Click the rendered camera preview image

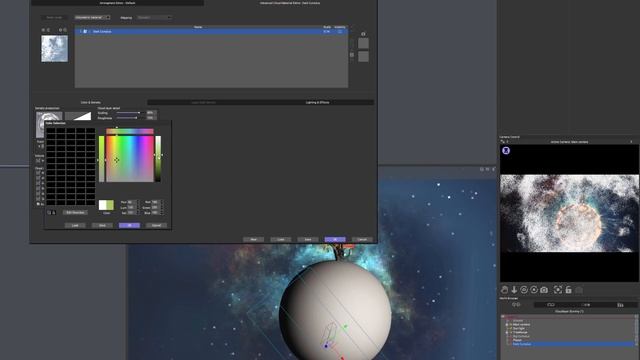[569, 213]
